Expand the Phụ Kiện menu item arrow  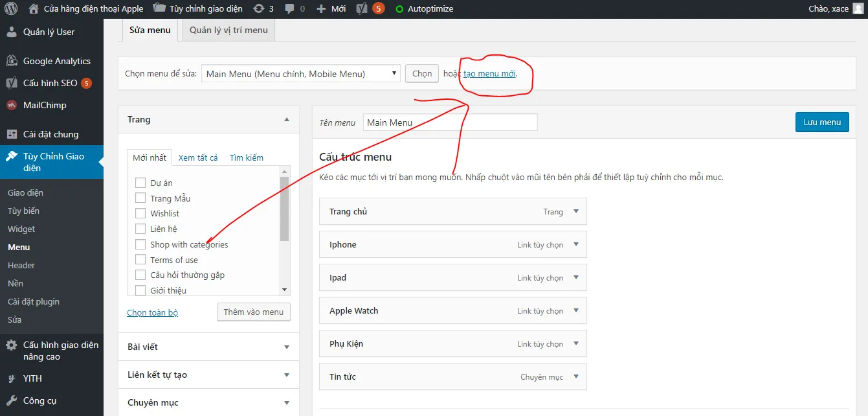(576, 343)
